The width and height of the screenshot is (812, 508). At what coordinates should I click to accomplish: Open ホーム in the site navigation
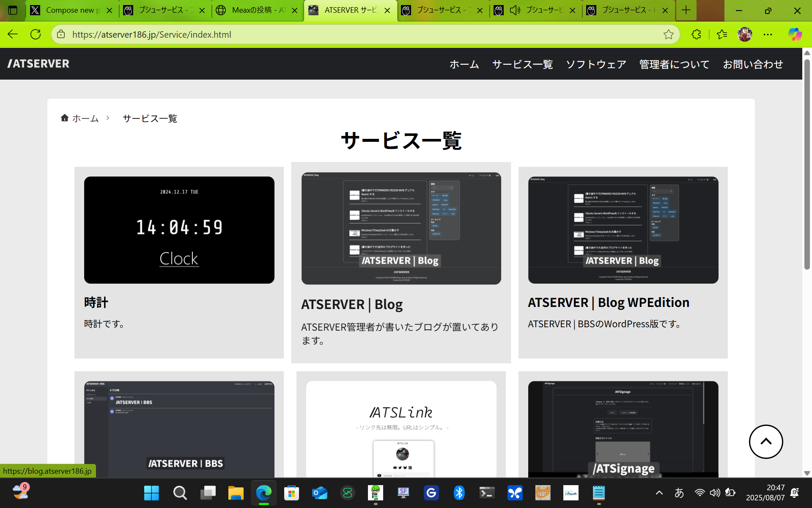click(x=464, y=64)
